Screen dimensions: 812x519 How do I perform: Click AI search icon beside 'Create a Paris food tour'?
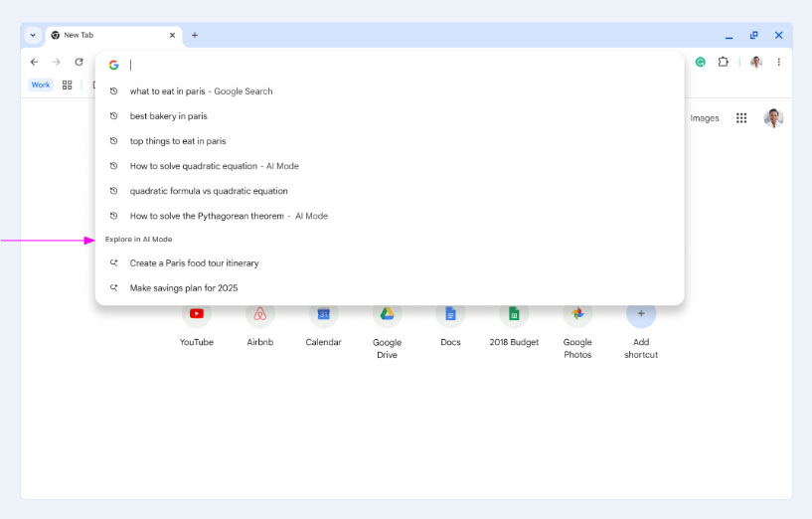click(113, 262)
